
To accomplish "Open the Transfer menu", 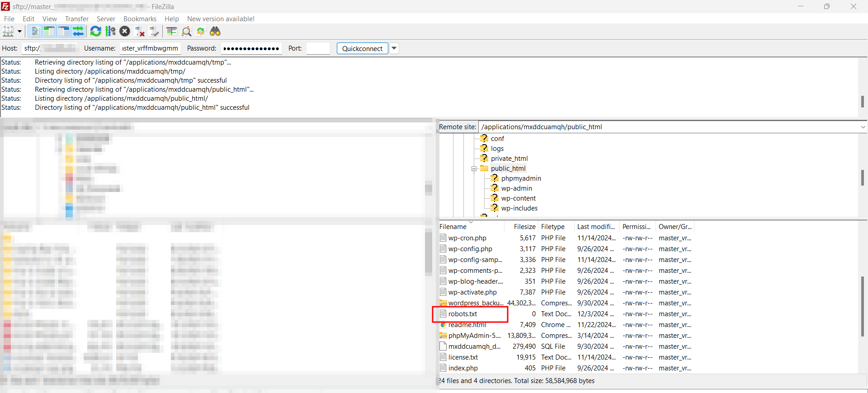I will tap(76, 19).
